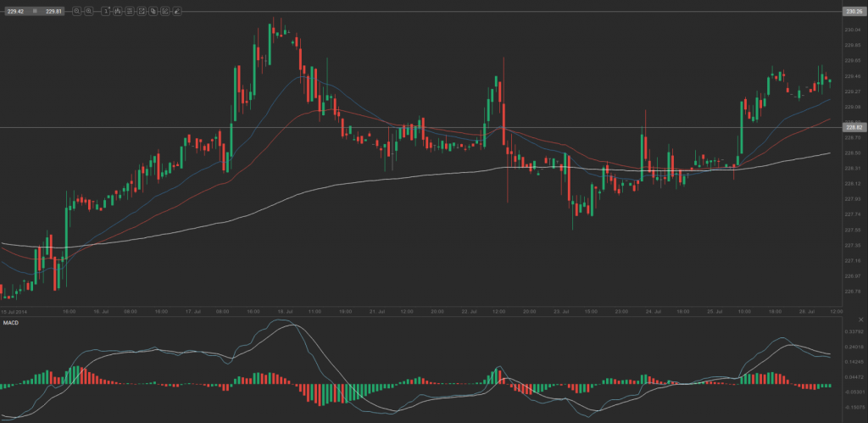The image size is (868, 423).
Task: Click the 229.81 buy price box
Action: (55, 11)
